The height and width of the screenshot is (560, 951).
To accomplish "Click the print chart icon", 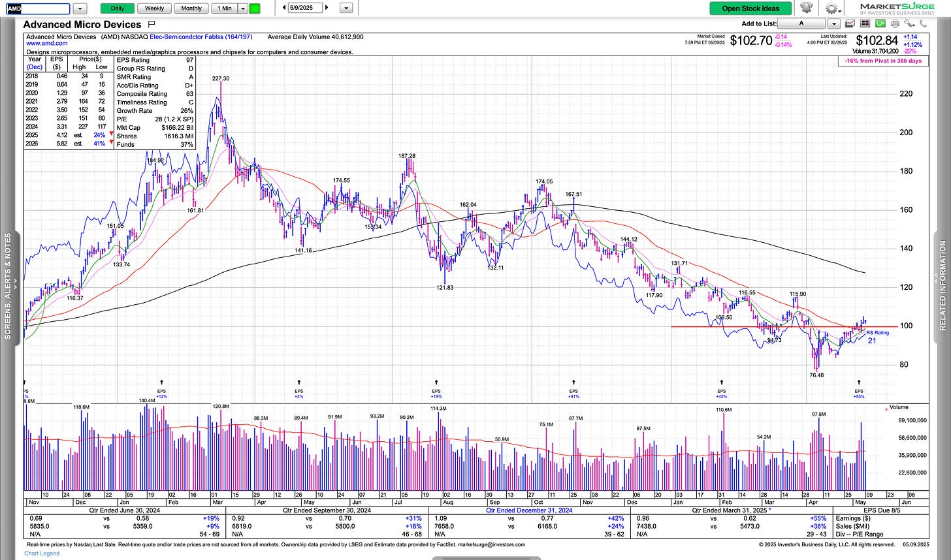I will click(x=895, y=23).
